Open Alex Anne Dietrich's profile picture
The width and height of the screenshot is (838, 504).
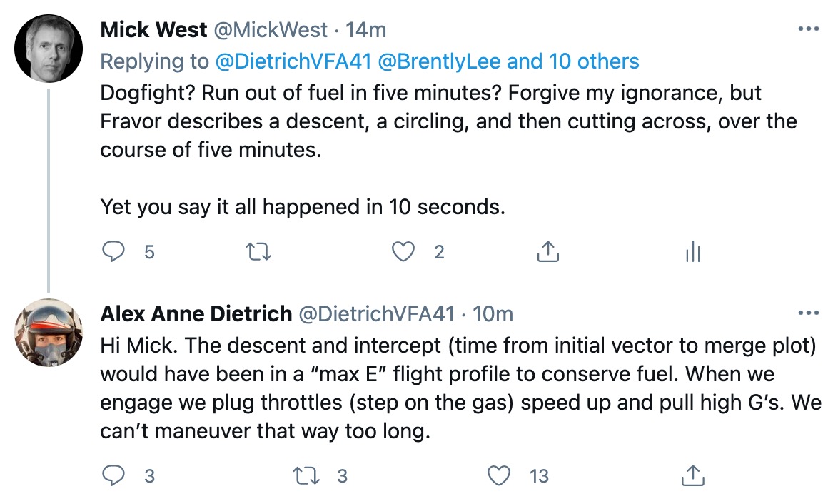tap(49, 333)
